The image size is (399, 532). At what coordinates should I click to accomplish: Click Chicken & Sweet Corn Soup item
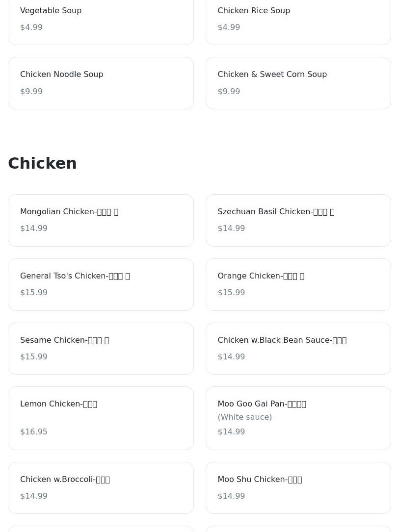coord(298,83)
